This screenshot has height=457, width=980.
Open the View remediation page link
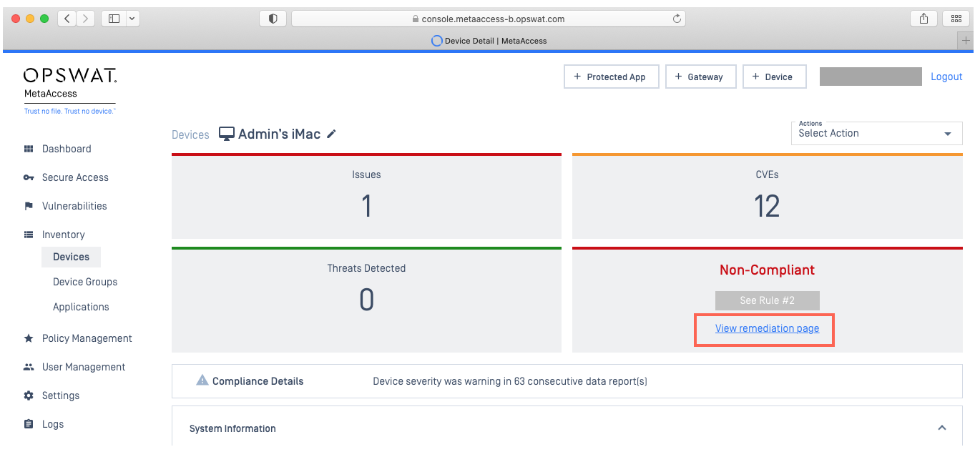(767, 328)
